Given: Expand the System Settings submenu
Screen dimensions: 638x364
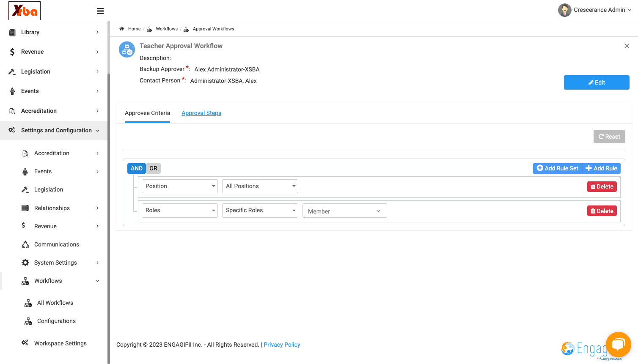Looking at the screenshot, I should click(x=97, y=263).
